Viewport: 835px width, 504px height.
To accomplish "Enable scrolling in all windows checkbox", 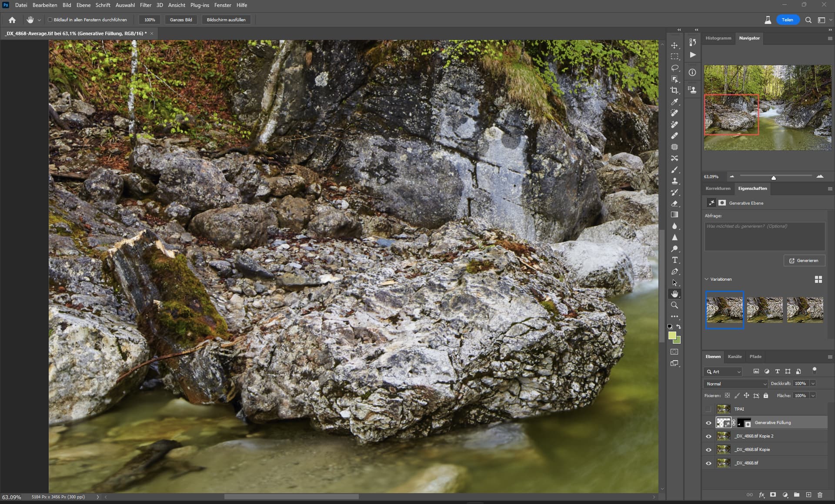I will tap(50, 20).
